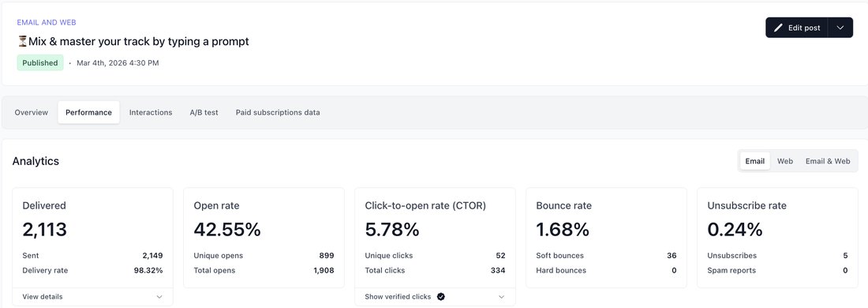Switch to the Overview tab
Viewport: 868px width, 308px height.
32,112
